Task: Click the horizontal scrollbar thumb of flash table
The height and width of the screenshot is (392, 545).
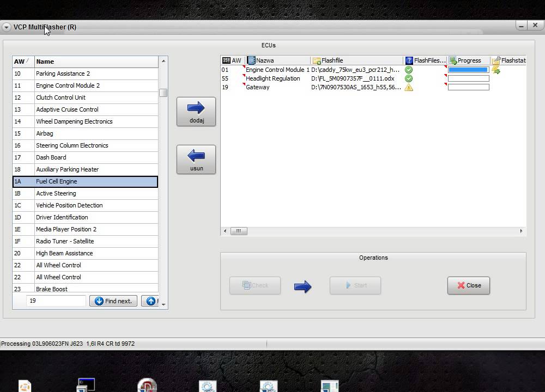Action: (239, 231)
